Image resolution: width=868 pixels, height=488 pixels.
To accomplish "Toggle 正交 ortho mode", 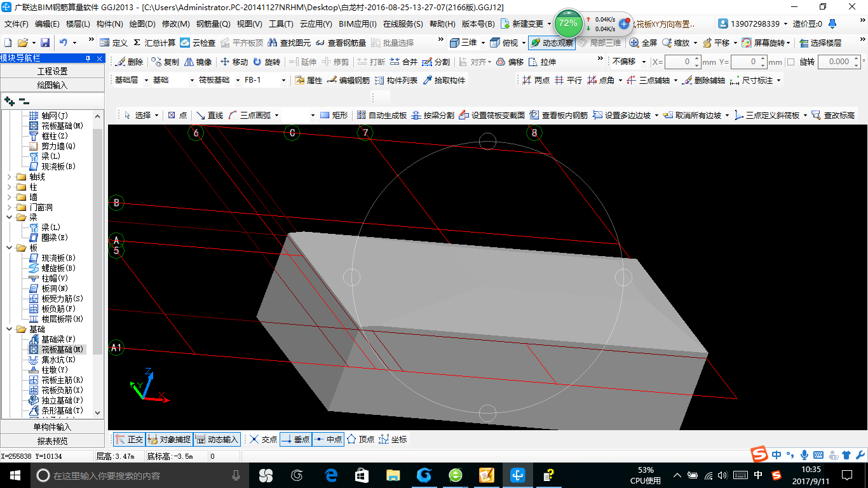I will 129,439.
